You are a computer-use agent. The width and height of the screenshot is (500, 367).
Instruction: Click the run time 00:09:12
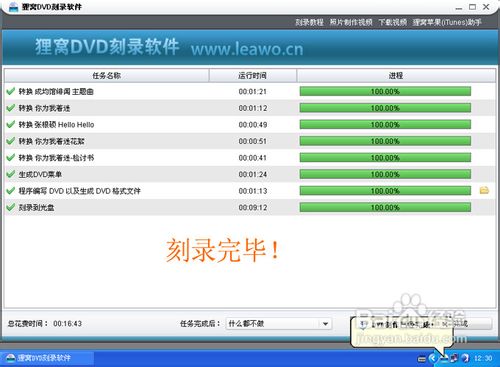point(252,208)
